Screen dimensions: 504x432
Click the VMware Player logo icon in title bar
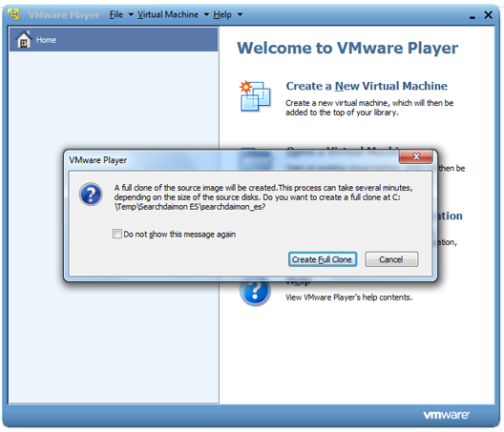coord(13,14)
